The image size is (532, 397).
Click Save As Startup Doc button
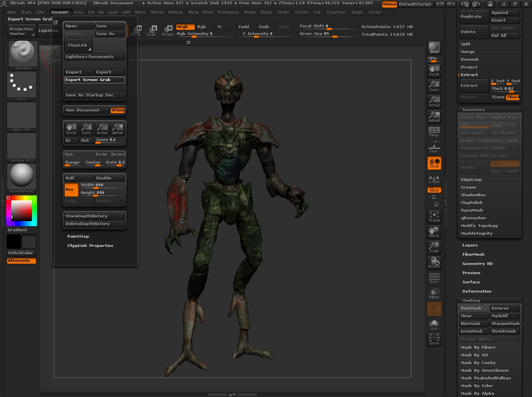pos(95,95)
